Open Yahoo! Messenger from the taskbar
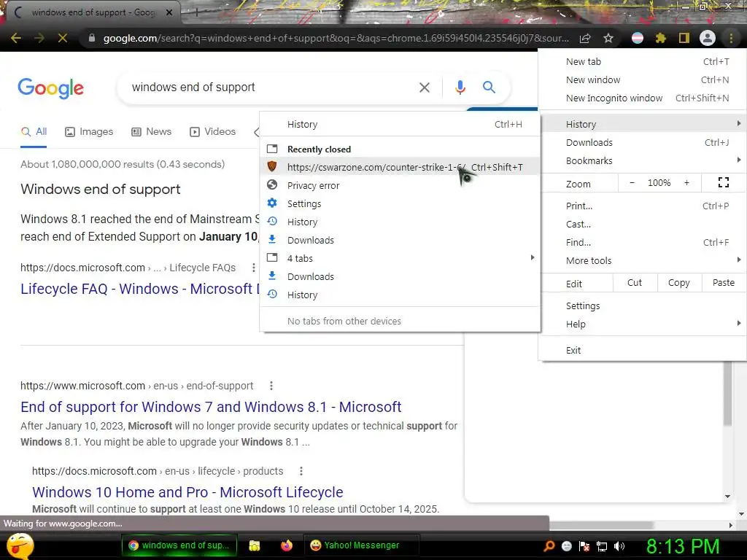This screenshot has width=747, height=560. [x=361, y=545]
